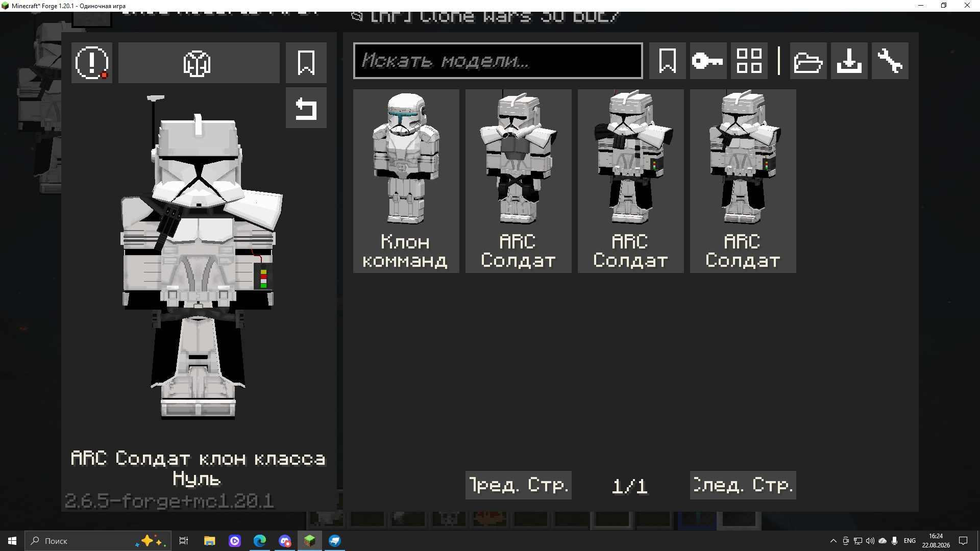Click the 1/1 page indicator
Image resolution: width=980 pixels, height=551 pixels.
(x=630, y=486)
